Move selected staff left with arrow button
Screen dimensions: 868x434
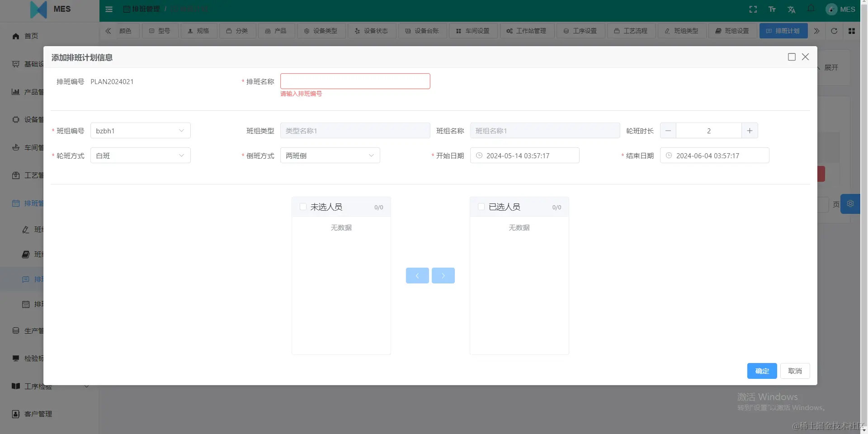point(417,276)
